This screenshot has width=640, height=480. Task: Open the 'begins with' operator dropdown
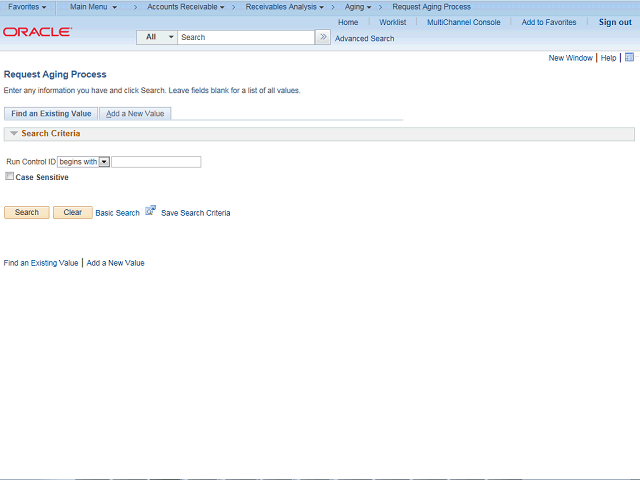[83, 162]
